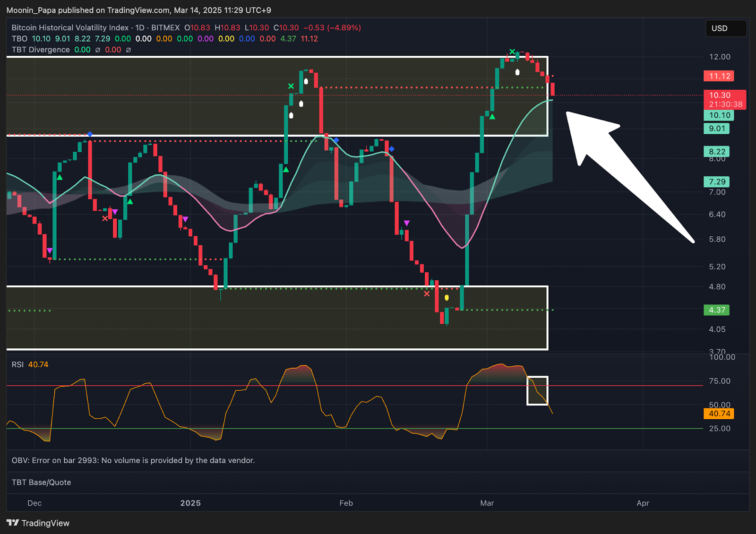Click the green up-triangle signal in early March
The width and height of the screenshot is (756, 534).
pos(492,117)
